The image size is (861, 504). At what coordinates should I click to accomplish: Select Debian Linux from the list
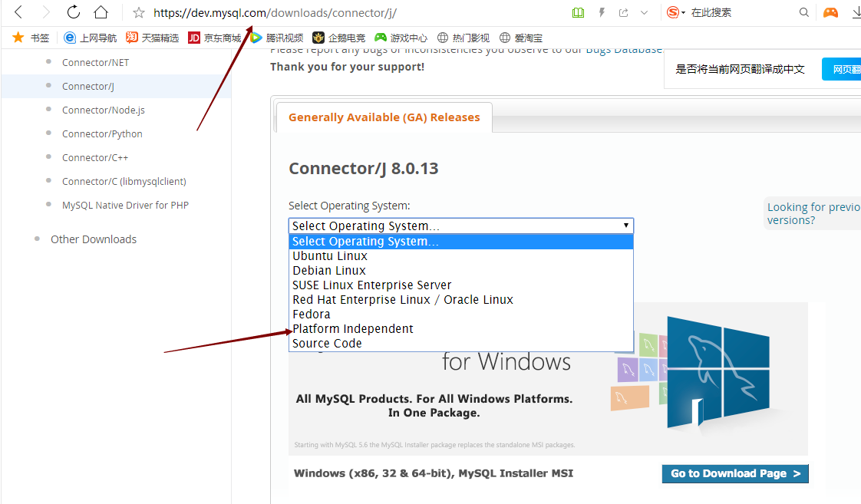[x=460, y=271]
